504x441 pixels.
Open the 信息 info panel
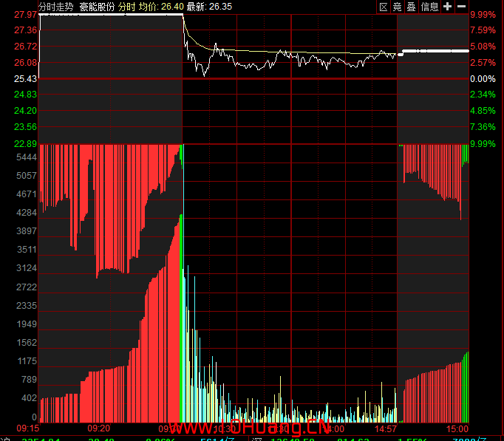tap(430, 7)
